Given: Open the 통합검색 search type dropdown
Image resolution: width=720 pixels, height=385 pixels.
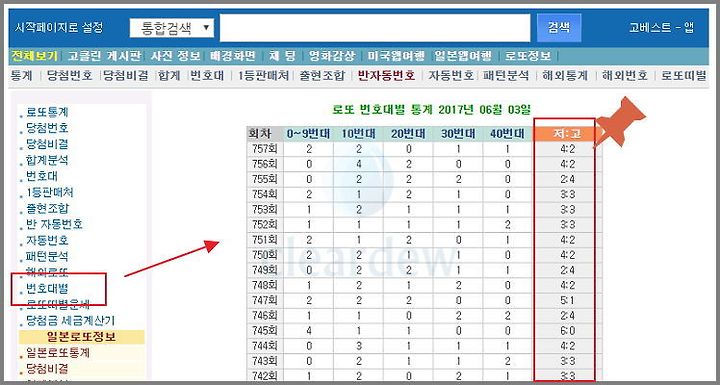Looking at the screenshot, I should [x=172, y=28].
